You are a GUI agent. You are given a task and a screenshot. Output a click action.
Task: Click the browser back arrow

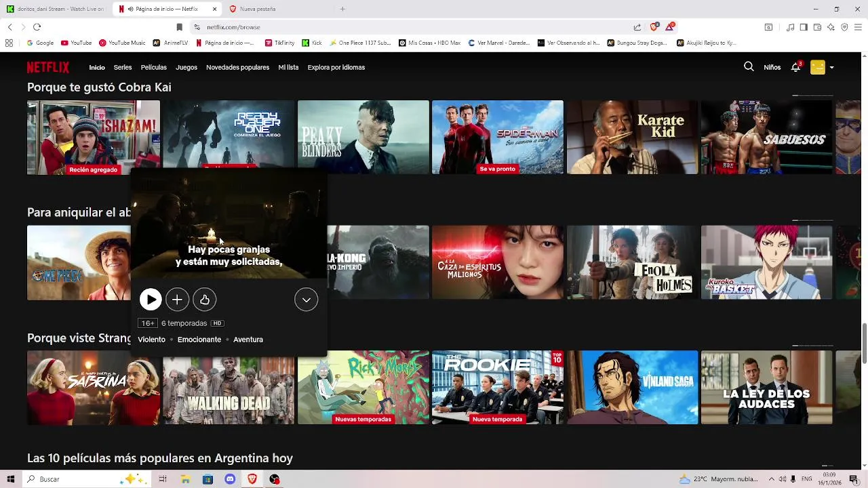click(9, 27)
